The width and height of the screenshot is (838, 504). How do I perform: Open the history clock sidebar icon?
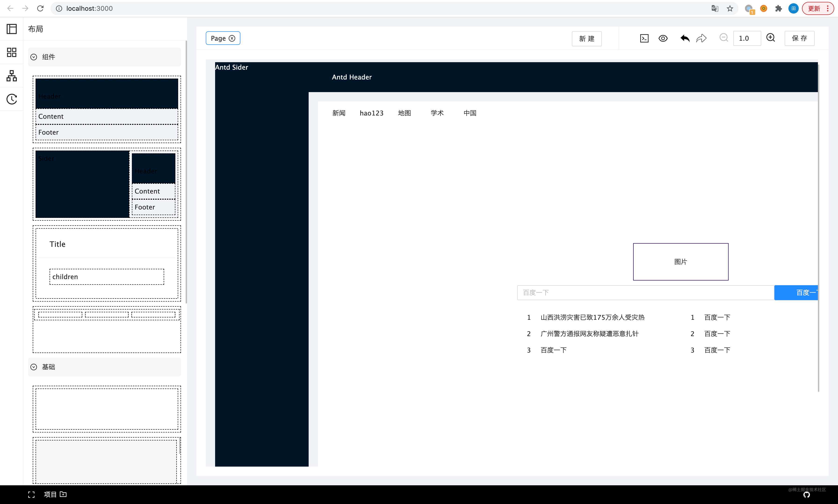pyautogui.click(x=11, y=99)
